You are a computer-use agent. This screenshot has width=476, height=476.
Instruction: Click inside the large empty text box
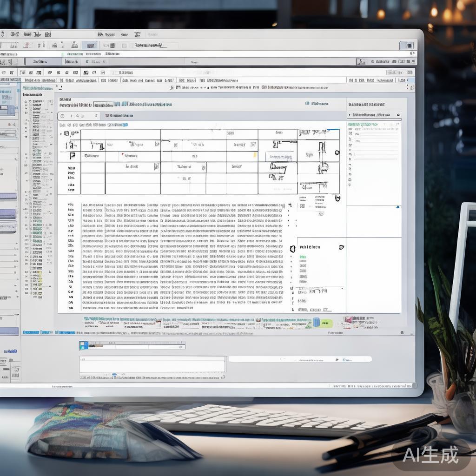[152, 364]
